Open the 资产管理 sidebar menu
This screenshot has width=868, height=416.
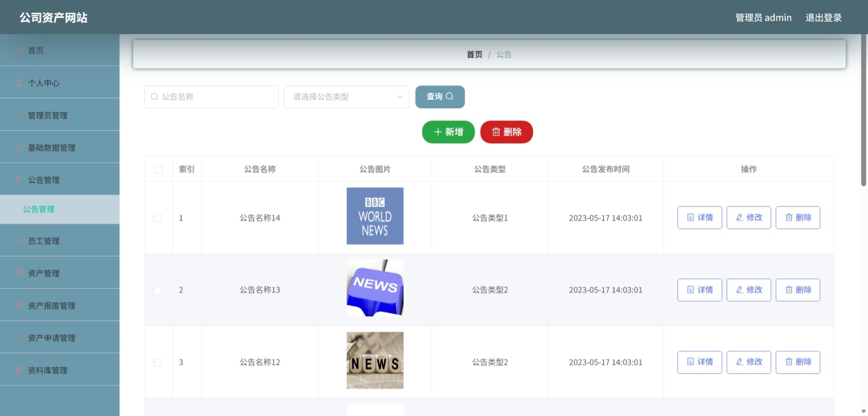click(60, 273)
